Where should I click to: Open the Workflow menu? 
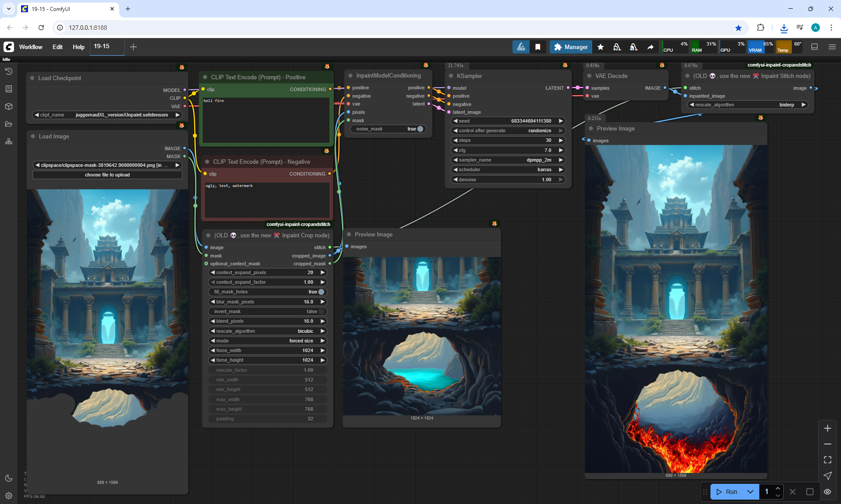click(31, 47)
